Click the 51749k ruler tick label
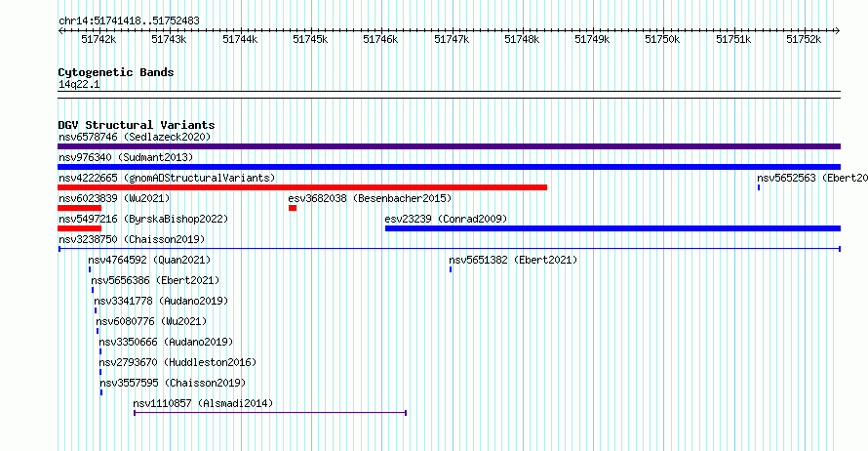 click(592, 39)
